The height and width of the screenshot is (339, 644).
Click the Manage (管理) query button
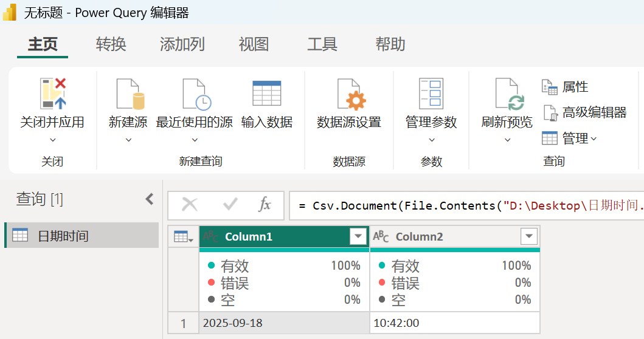(x=569, y=139)
